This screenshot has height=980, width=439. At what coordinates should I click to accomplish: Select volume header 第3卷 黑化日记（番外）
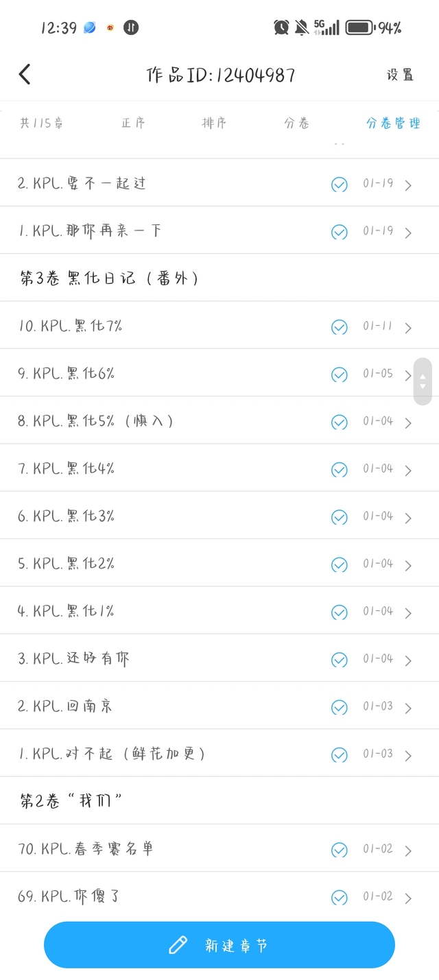(110, 278)
